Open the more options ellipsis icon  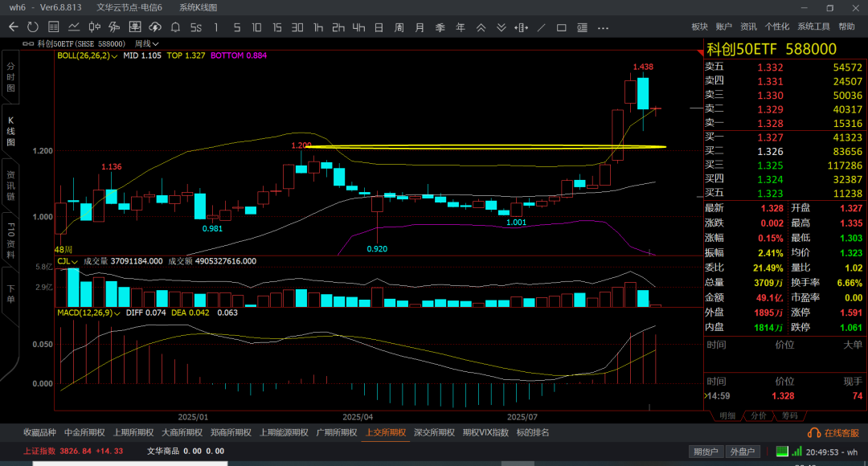(603, 27)
